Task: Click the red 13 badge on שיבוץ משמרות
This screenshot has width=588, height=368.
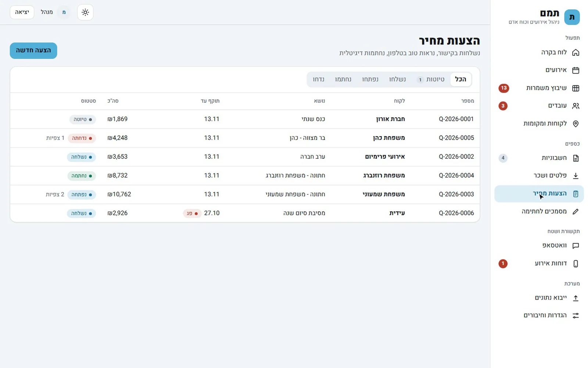Action: [x=503, y=88]
